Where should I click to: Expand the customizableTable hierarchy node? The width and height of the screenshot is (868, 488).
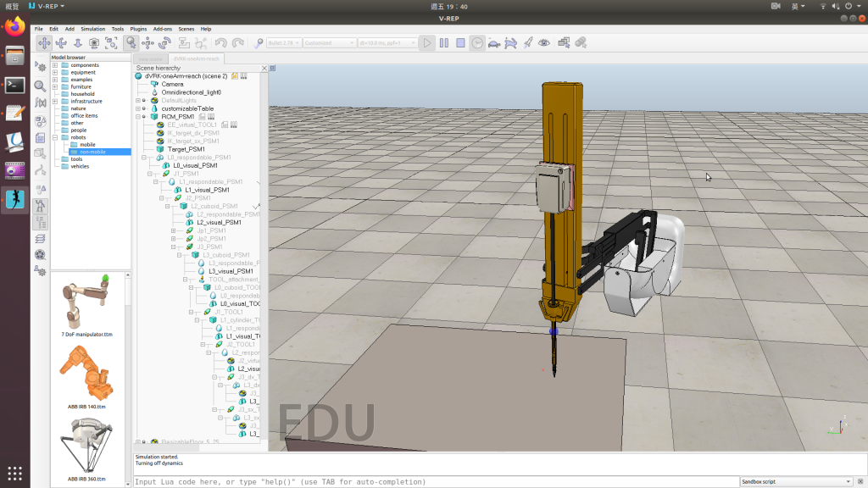138,109
